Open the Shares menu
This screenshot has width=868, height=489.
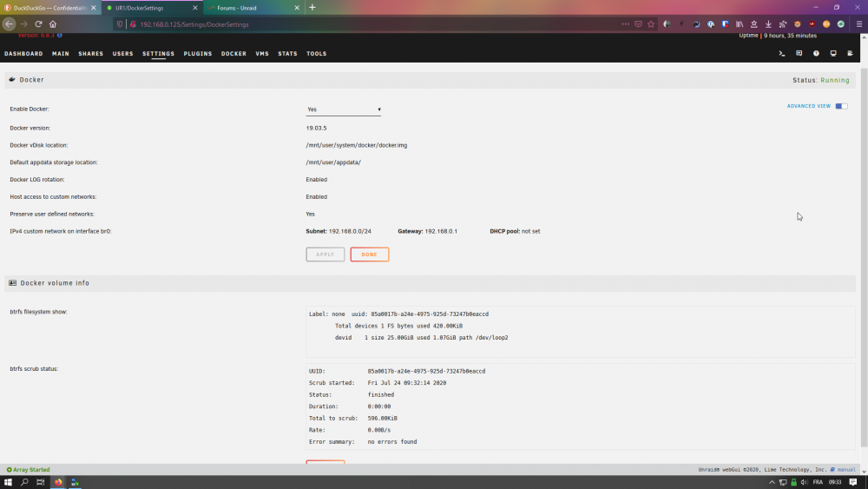[x=91, y=54]
